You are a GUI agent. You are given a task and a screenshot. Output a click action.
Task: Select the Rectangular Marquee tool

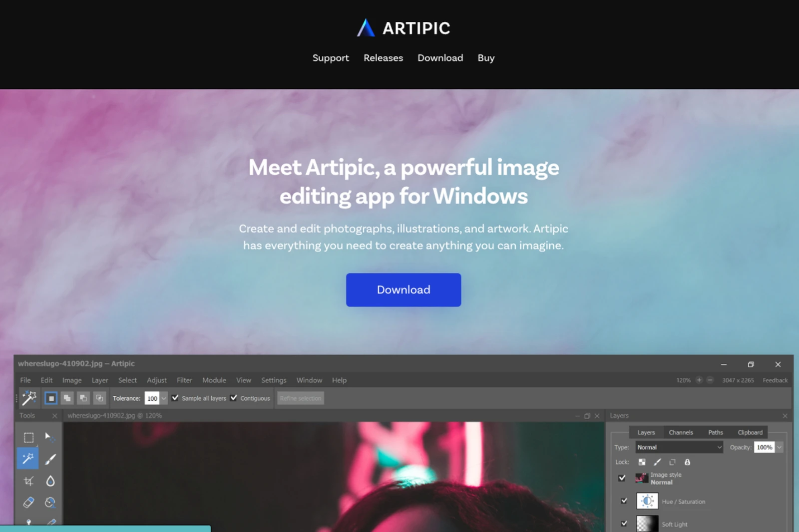tap(28, 437)
